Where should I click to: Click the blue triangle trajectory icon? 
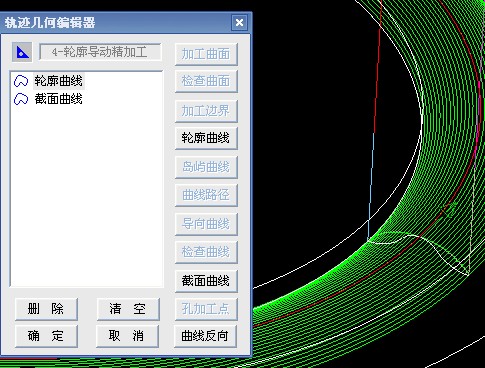point(22,52)
